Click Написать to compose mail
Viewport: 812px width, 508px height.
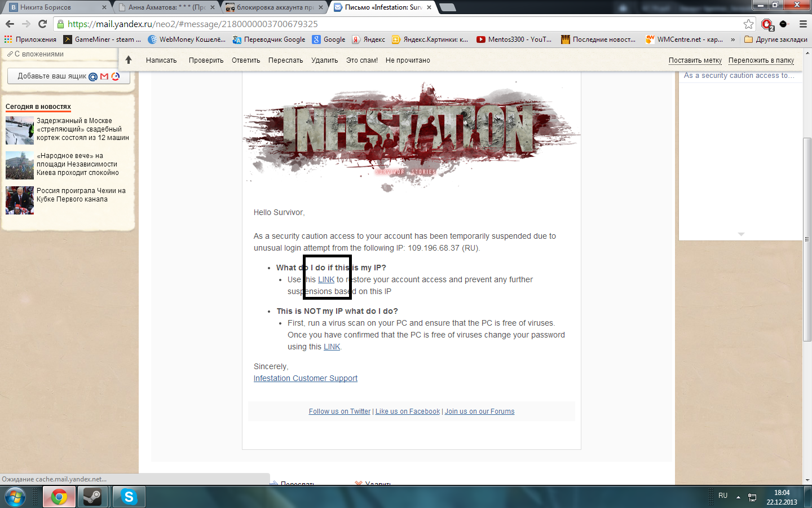point(161,60)
